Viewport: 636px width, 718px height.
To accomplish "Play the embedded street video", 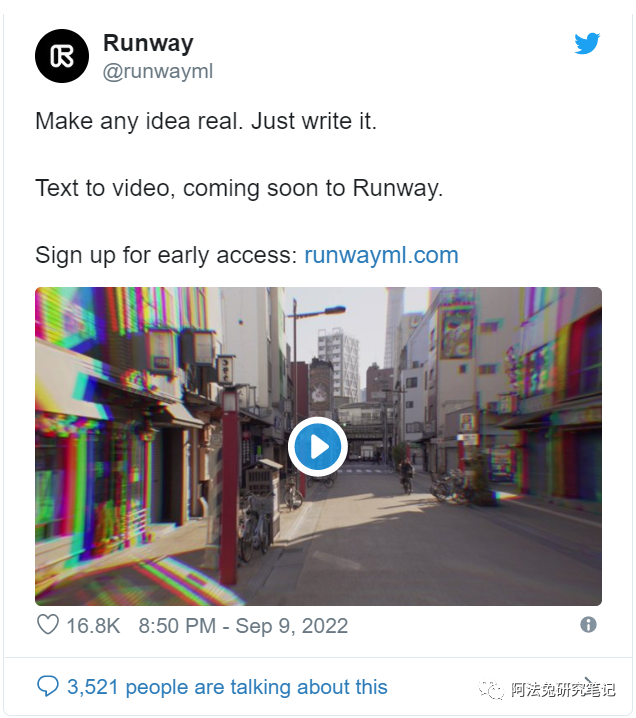I will 318,446.
